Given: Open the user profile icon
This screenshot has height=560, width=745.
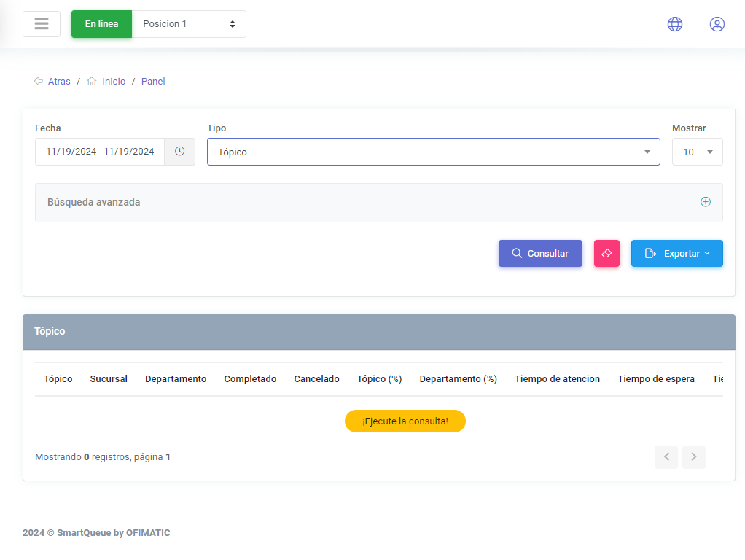Looking at the screenshot, I should tap(717, 24).
